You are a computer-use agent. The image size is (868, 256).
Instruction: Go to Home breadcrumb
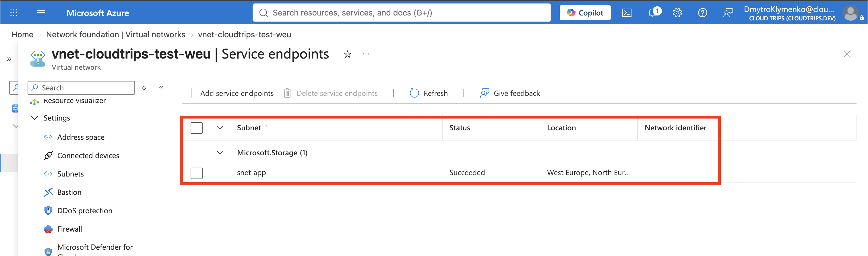click(22, 34)
